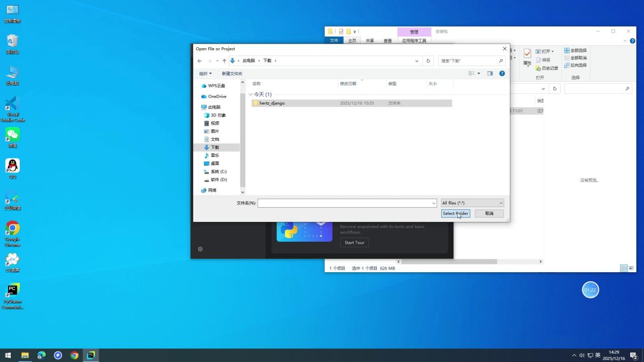Click the blue help question mark icon
Screen dimensions: 644x362
[502, 73]
